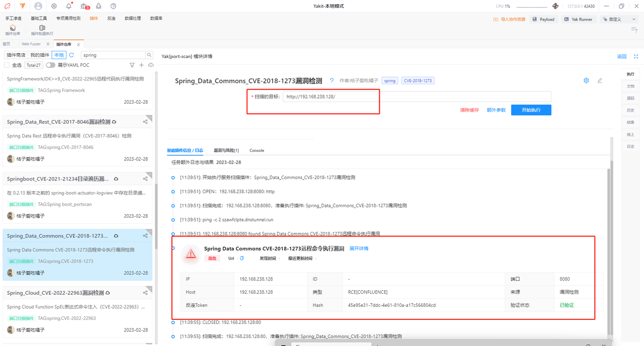The image size is (644, 346).
Task: Click the red link icon at top-left
Action: [7, 6]
